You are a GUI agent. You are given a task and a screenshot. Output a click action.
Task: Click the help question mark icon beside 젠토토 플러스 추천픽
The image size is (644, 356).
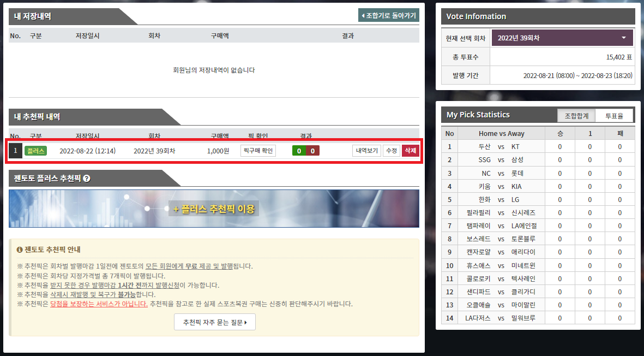(87, 179)
